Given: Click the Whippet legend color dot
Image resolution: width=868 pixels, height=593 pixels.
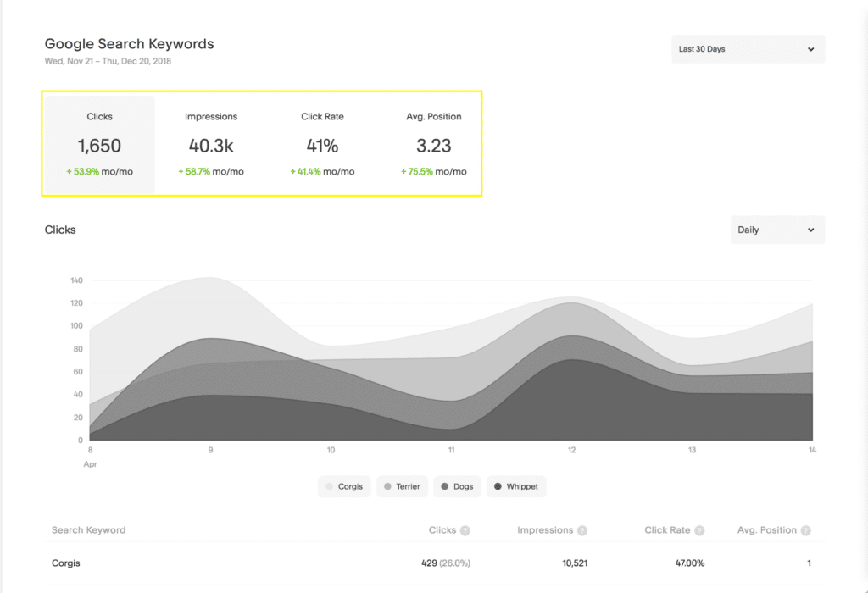Looking at the screenshot, I should click(498, 487).
